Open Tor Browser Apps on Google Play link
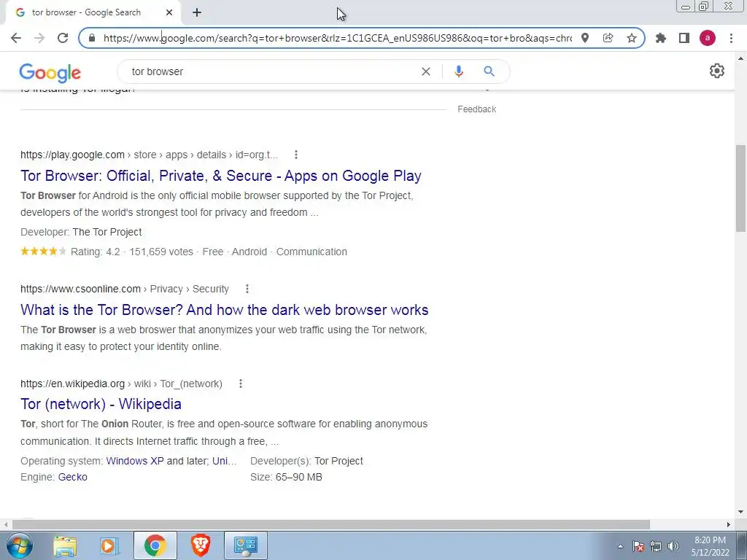Viewport: 747px width, 560px height. coord(221,176)
